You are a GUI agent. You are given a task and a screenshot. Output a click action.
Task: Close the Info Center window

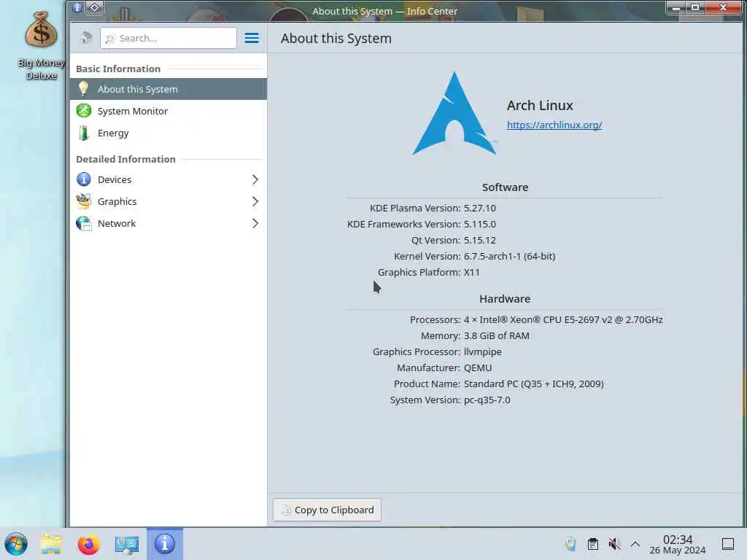click(723, 7)
